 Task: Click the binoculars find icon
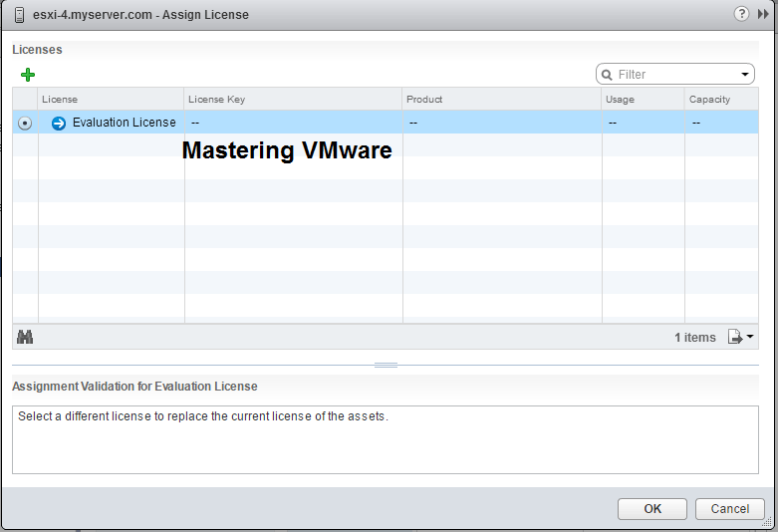point(25,337)
